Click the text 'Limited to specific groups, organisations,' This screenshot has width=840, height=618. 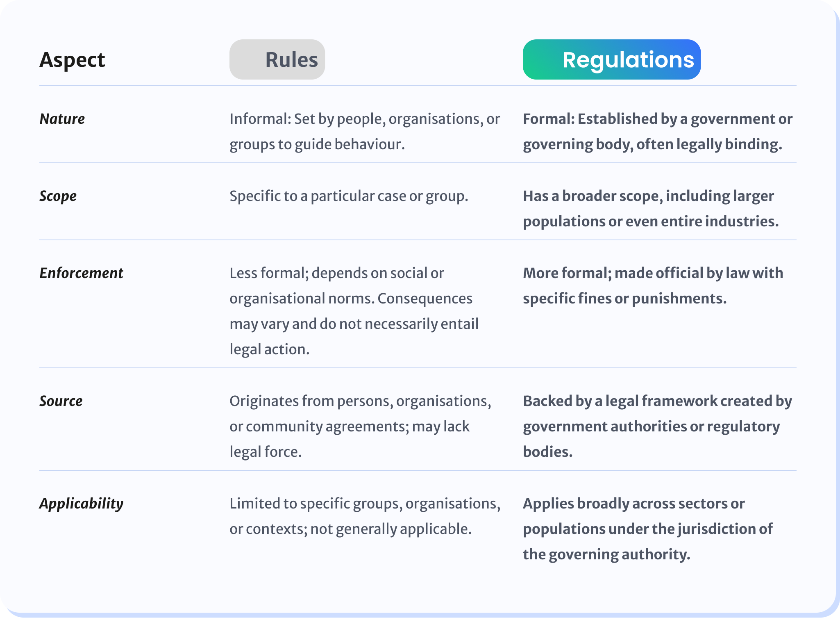point(365,504)
